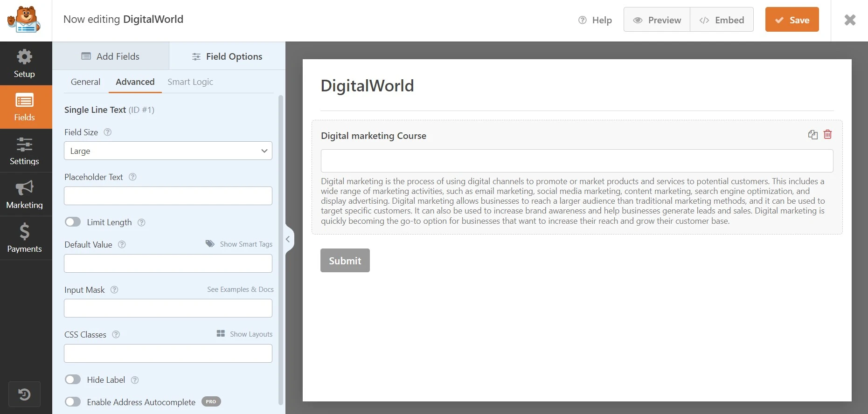This screenshot has width=868, height=414.
Task: Click the Submit button in preview
Action: pos(345,260)
